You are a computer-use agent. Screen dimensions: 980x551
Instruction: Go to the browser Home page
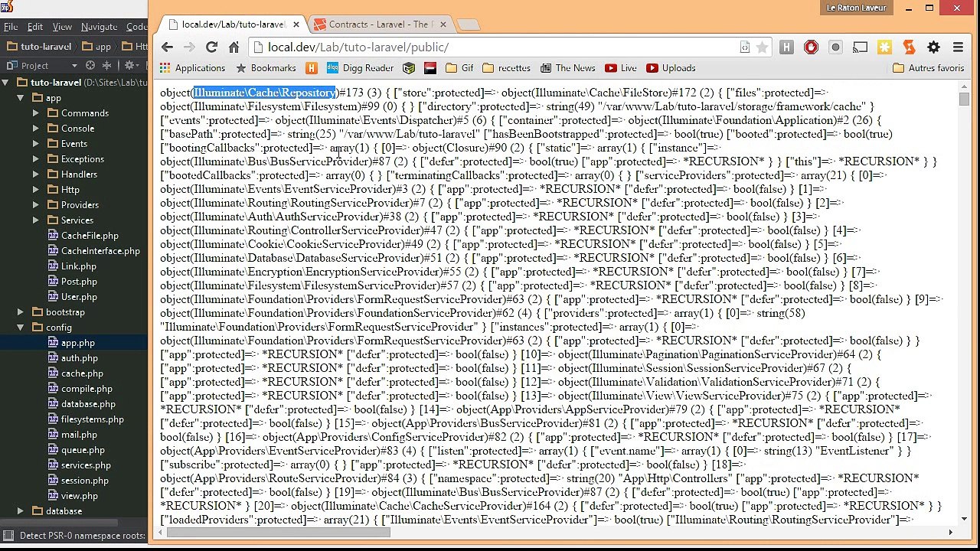click(234, 47)
